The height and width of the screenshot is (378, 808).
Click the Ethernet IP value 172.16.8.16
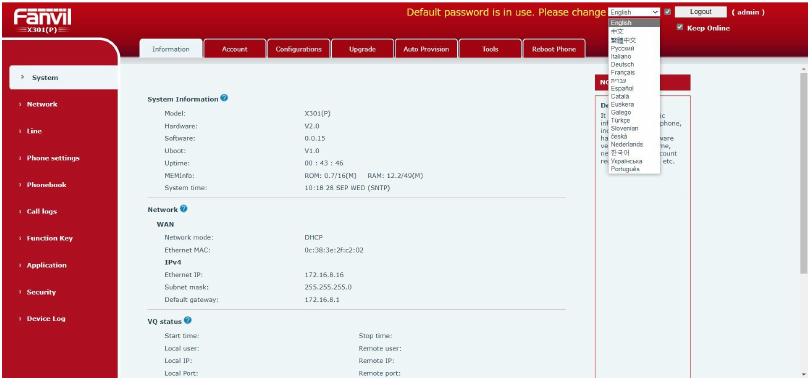point(324,274)
